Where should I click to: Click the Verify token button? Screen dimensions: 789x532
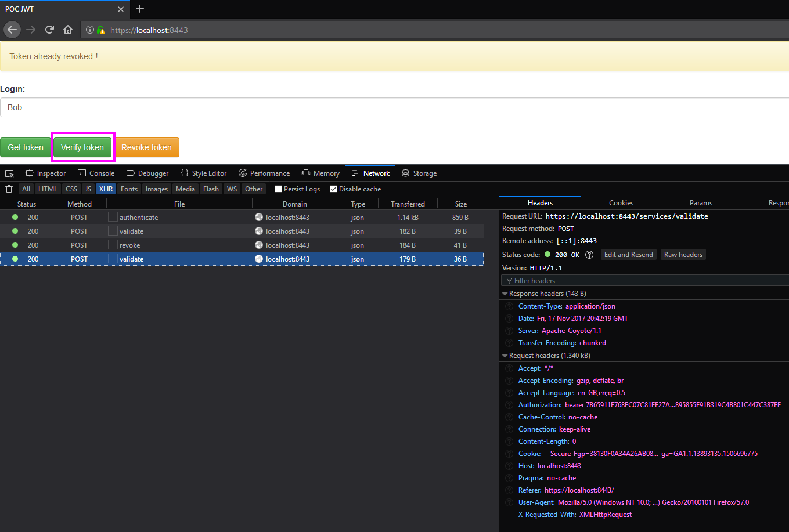(x=82, y=147)
